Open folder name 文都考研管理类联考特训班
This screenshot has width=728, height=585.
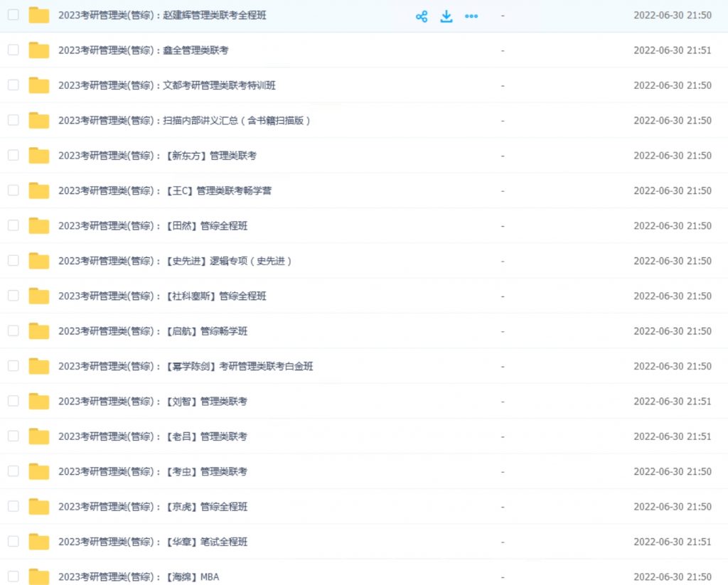(166, 85)
